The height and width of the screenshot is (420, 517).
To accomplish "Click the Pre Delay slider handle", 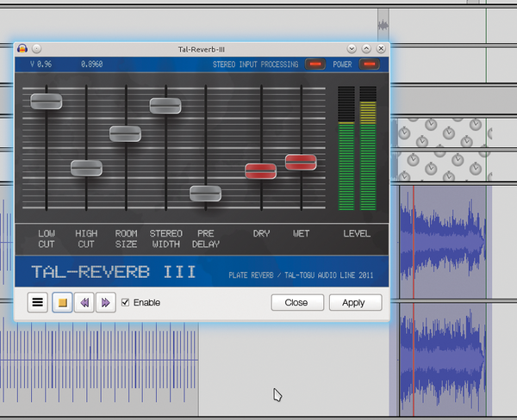I will click(x=205, y=194).
